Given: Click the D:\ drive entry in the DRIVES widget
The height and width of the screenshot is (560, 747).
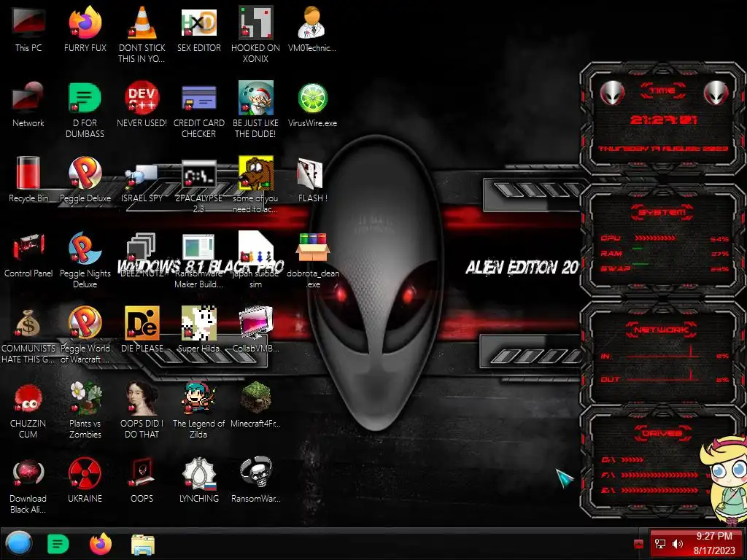Looking at the screenshot, I should [622, 459].
